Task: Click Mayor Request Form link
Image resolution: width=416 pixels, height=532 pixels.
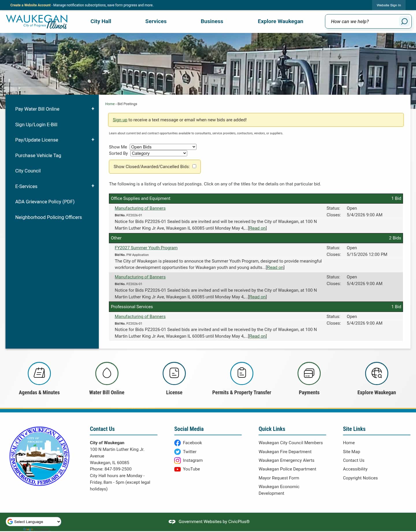Action: pos(279,478)
